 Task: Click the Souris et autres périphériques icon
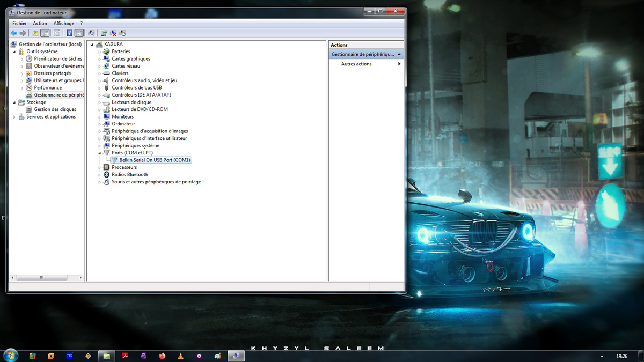coord(107,182)
